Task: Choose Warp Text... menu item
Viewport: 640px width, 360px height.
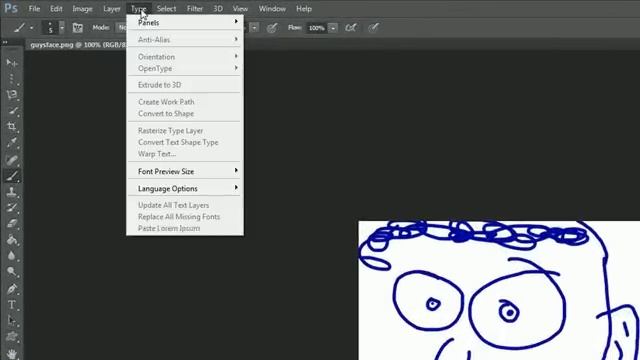Action: click(x=185, y=154)
